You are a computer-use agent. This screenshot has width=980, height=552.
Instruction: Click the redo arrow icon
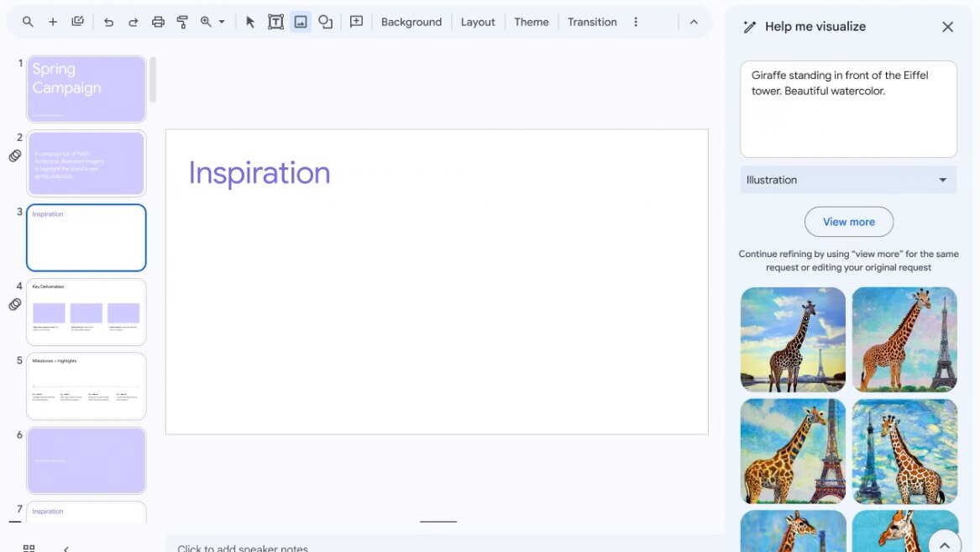click(133, 22)
